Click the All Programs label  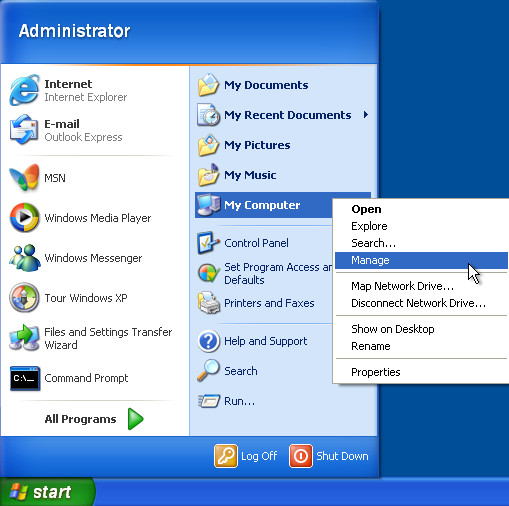click(80, 419)
